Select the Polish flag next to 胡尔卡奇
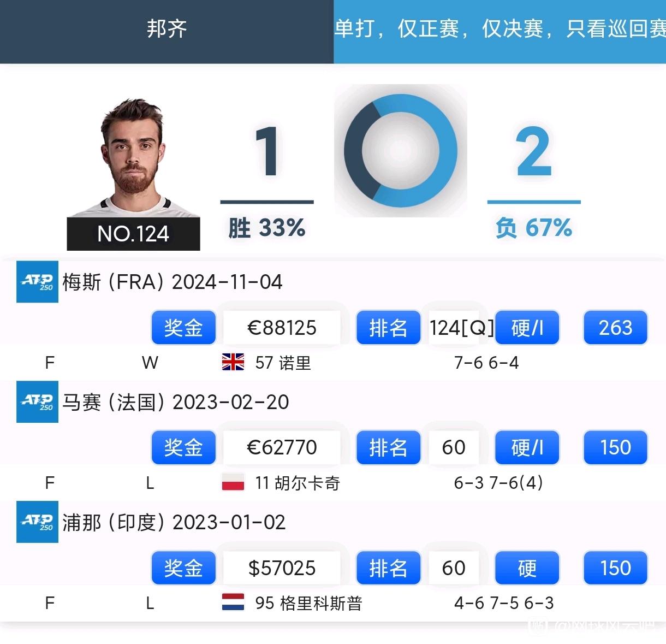666x644 pixels. (x=233, y=482)
